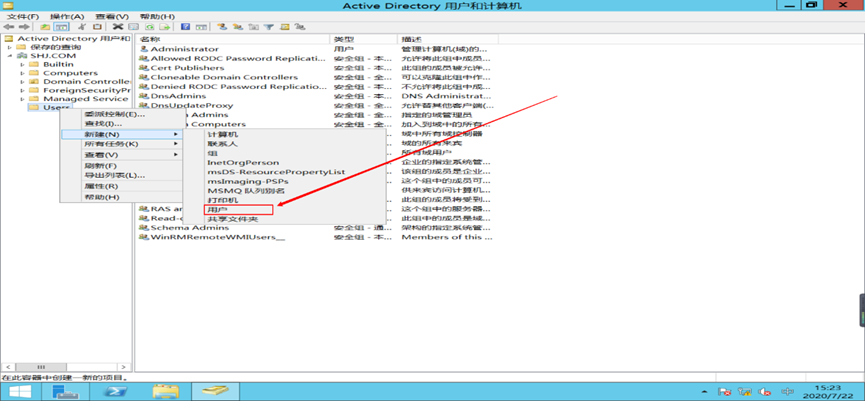The width and height of the screenshot is (865, 401).
Task: Select 打印机 in 新建 submenu
Action: click(x=284, y=200)
